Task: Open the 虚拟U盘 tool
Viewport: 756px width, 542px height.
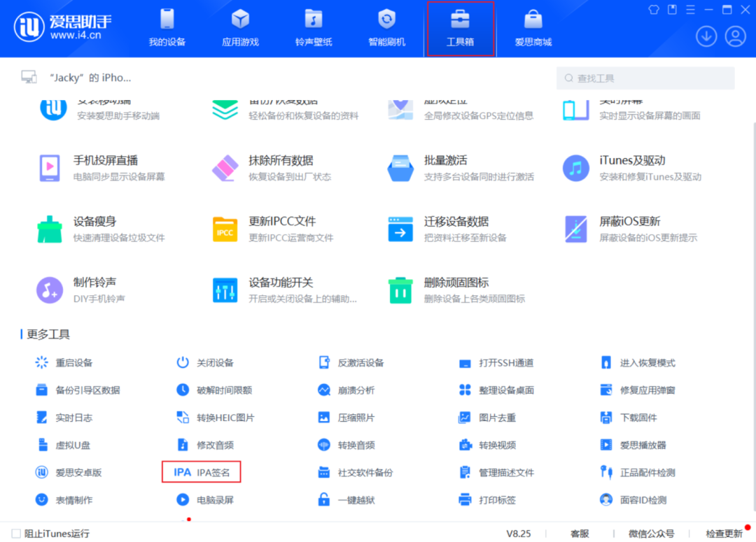Action: pyautogui.click(x=63, y=445)
